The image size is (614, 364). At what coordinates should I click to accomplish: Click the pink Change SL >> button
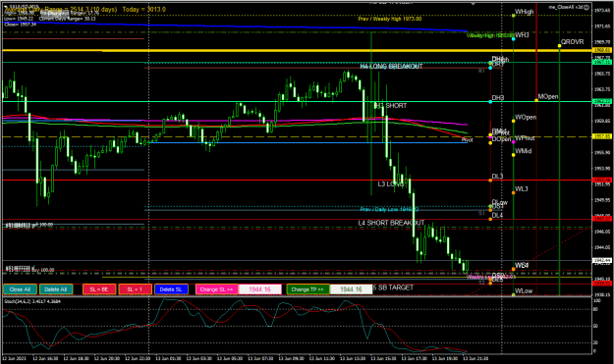216,289
